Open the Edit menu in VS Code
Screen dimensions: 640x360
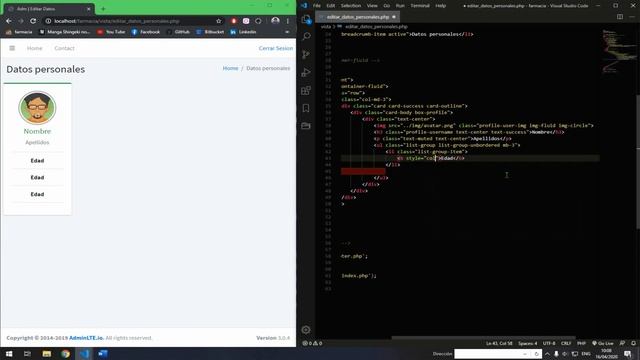331,6
